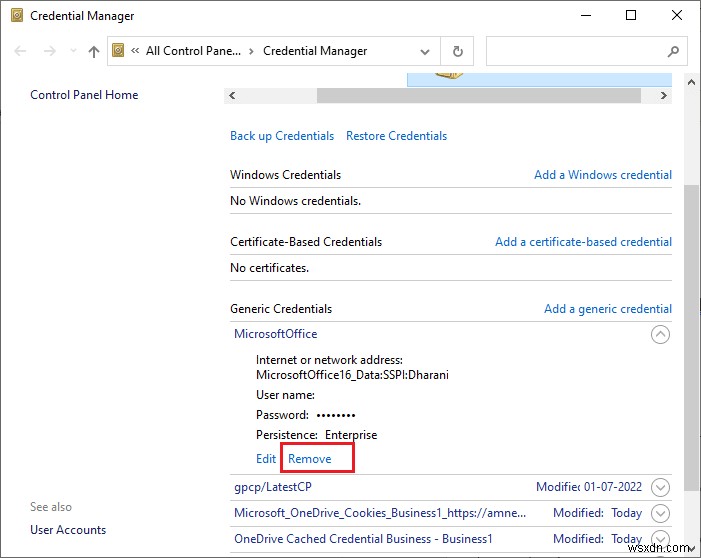
Task: Open the recent locations dropdown arrow
Action: [x=71, y=52]
